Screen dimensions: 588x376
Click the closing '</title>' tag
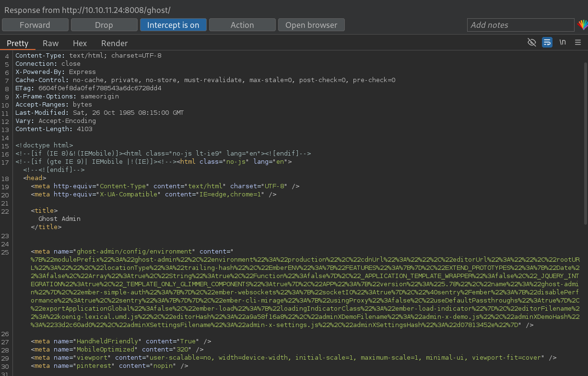point(46,227)
